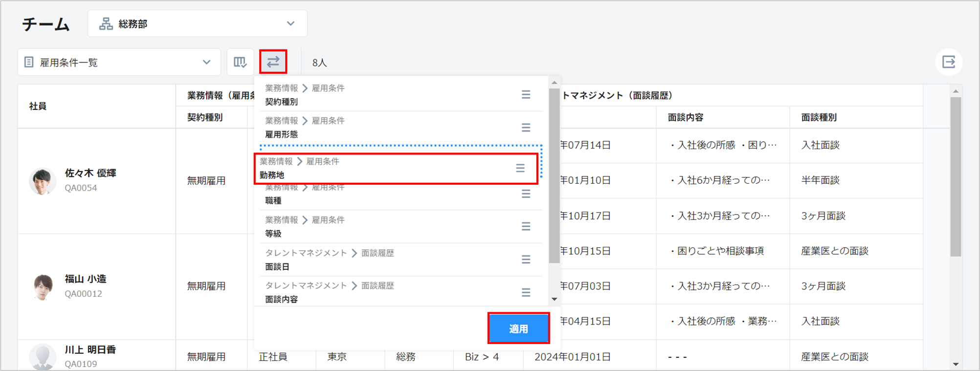Grab the drag handle for 雇用形態
Screen dimensions: 980x371
coord(526,128)
